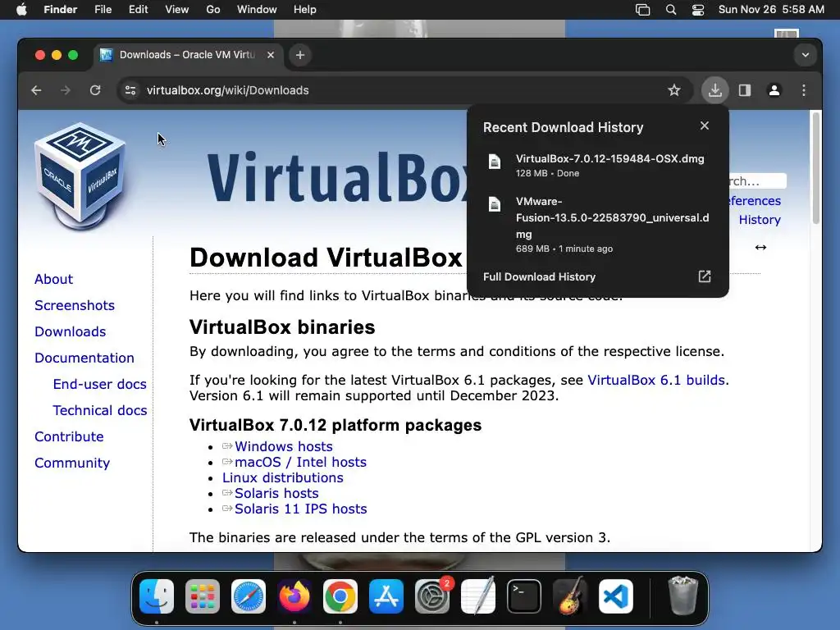Click the browser forward arrow
840x630 pixels.
coord(66,90)
